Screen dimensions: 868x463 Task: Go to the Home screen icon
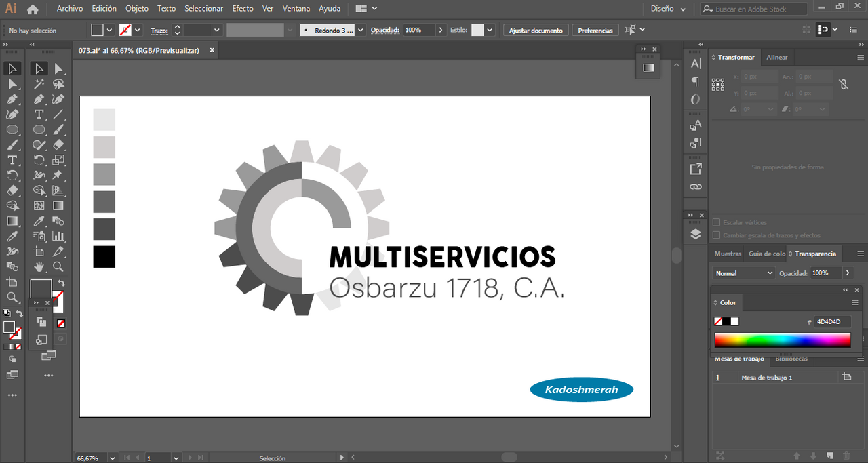[x=33, y=9]
